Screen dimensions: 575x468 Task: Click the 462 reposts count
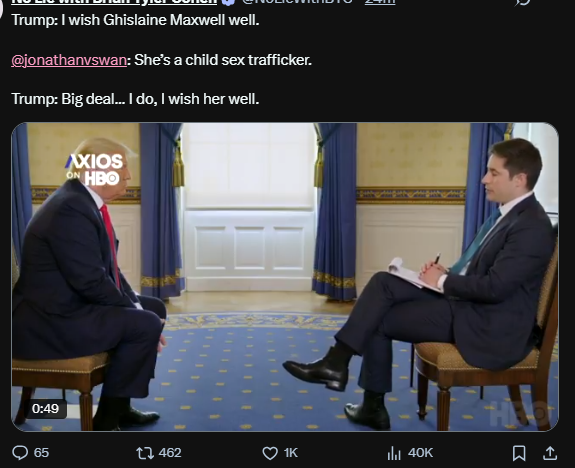point(170,453)
